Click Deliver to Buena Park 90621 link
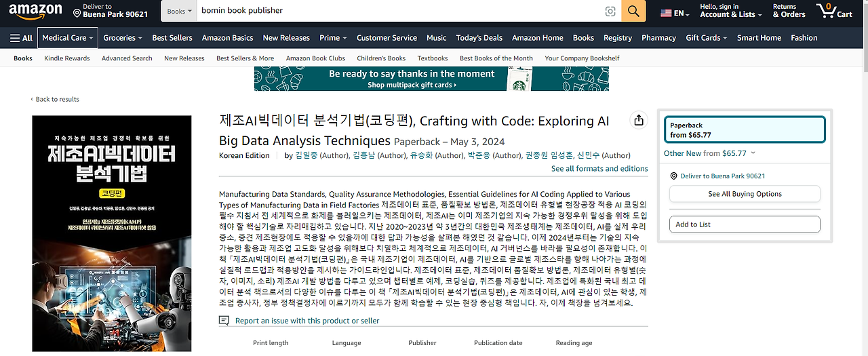The image size is (868, 356). click(723, 176)
